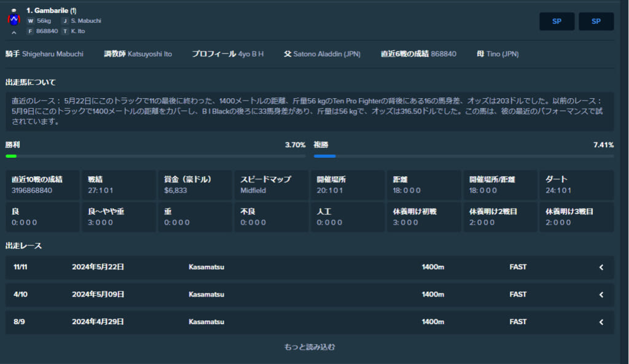The width and height of the screenshot is (629, 364).
Task: Click the abbreviated K. Ito trainer text
Action: pyautogui.click(x=78, y=31)
